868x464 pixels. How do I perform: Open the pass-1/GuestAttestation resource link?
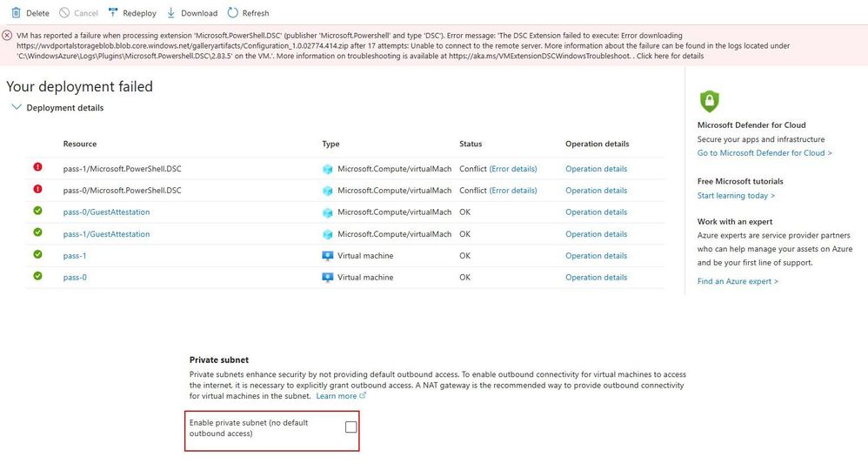106,234
